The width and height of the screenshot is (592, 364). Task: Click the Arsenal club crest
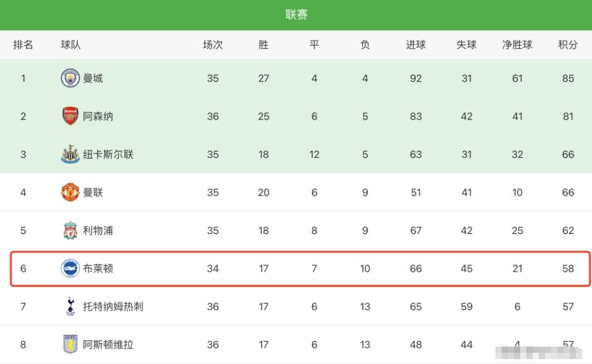point(70,116)
